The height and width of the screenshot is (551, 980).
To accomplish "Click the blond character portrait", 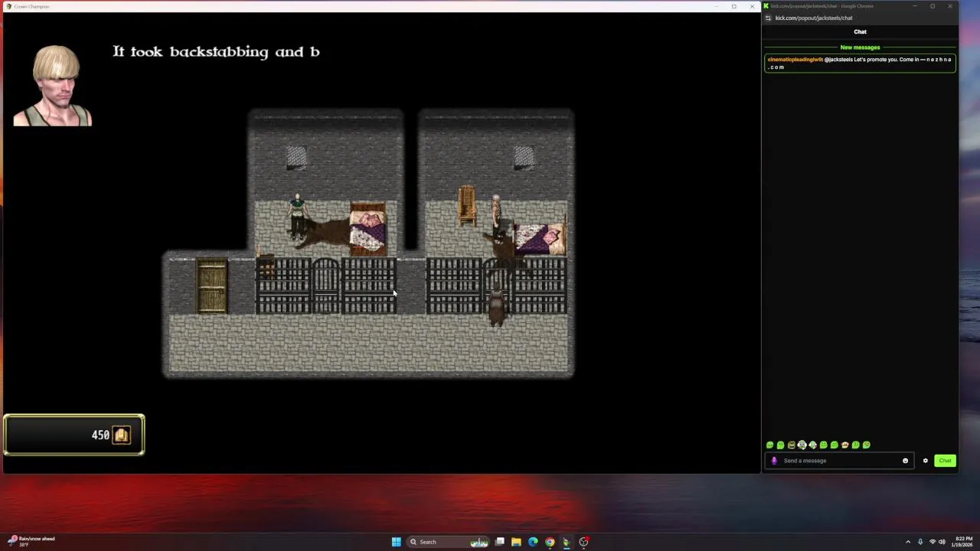I will 53,86.
